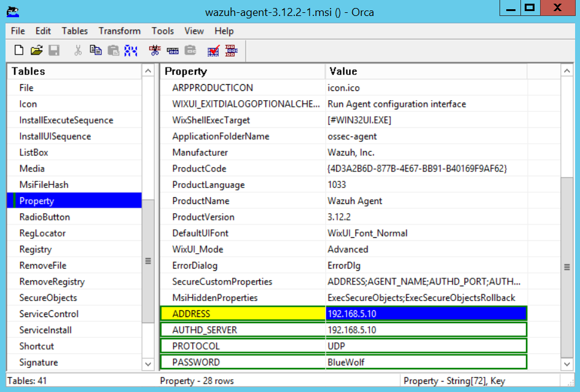The width and height of the screenshot is (580, 392).
Task: Click the property grid scrollbar down arrow
Action: pos(566,364)
